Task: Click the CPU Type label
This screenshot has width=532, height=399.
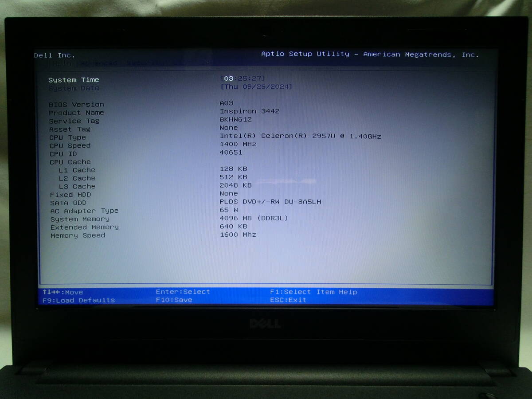Action: click(x=68, y=137)
